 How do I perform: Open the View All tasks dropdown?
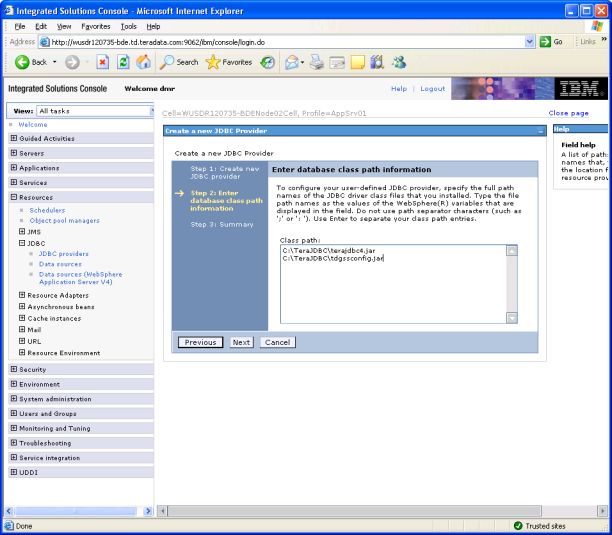point(95,111)
